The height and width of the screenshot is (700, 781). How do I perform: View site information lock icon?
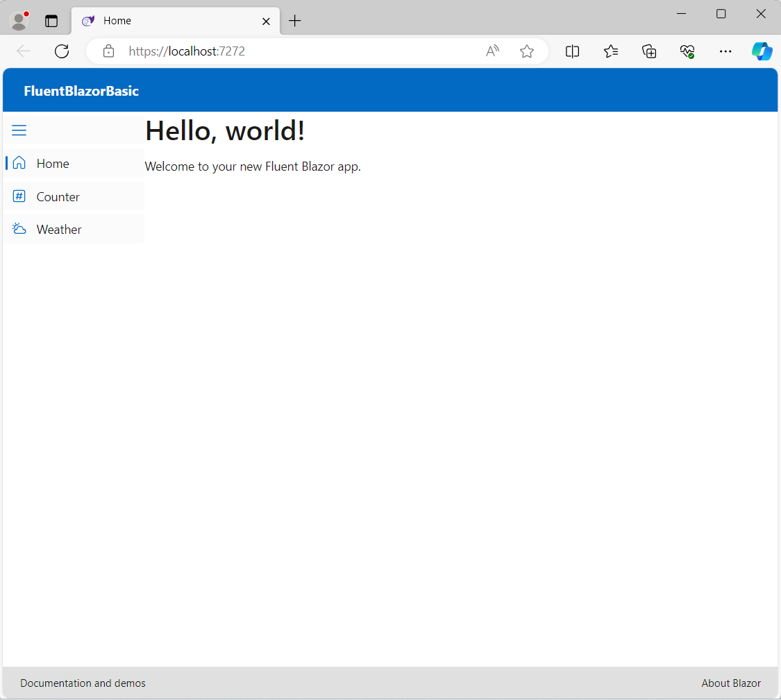pos(108,51)
